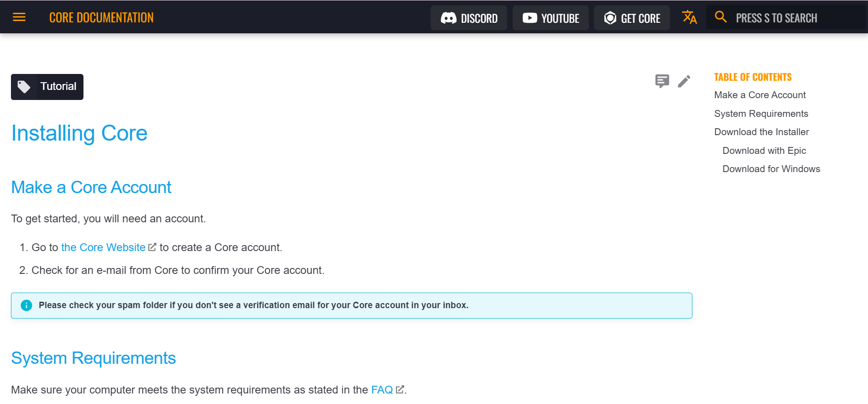868x404 pixels.
Task: Open the feedback comment icon
Action: pos(662,81)
